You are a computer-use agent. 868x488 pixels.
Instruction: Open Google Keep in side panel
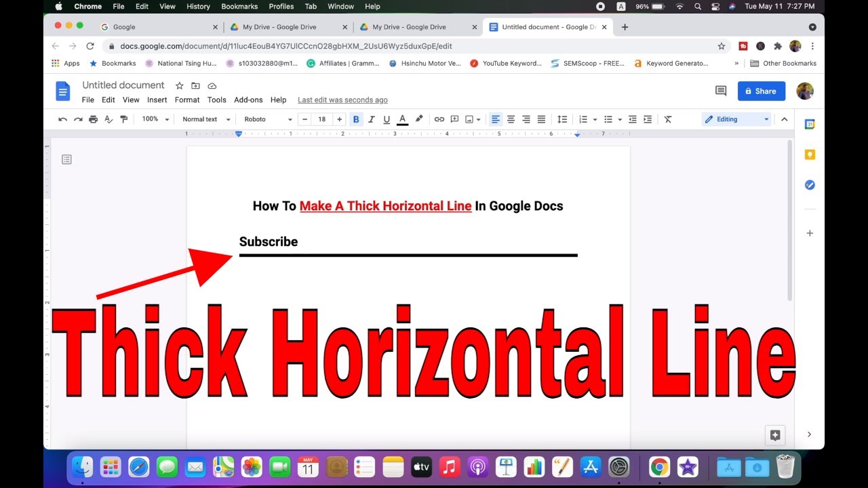809,155
